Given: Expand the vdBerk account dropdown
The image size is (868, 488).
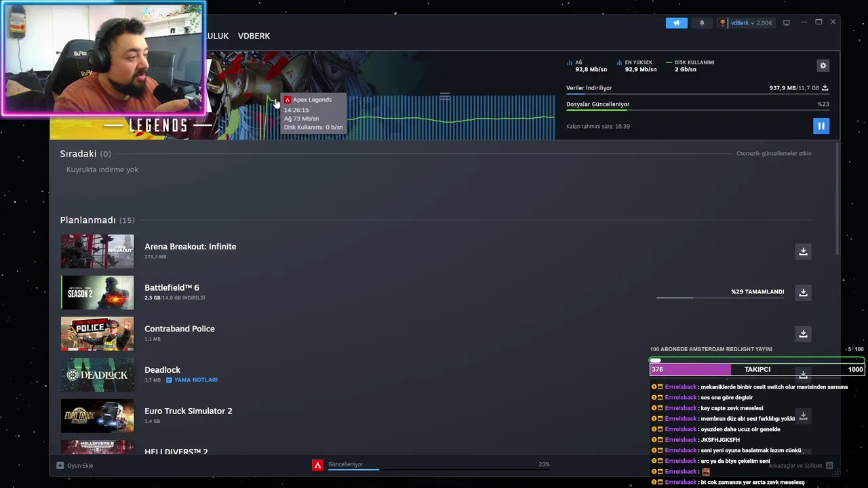Looking at the screenshot, I should click(x=745, y=23).
